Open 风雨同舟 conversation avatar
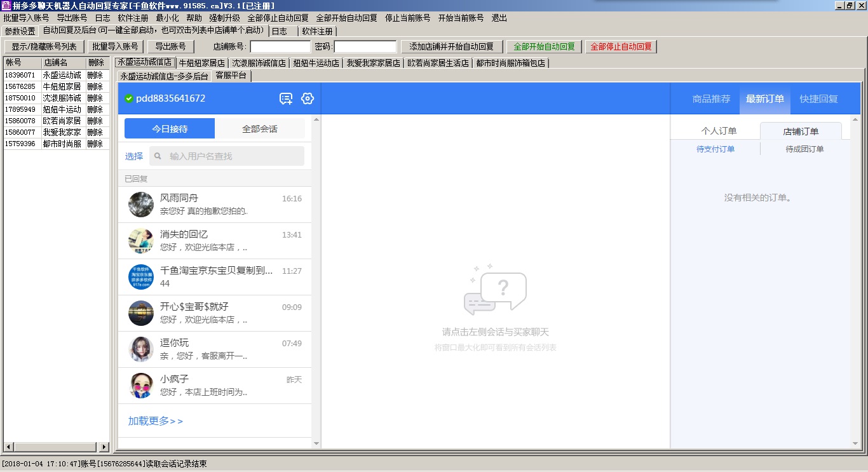This screenshot has height=472, width=868. coord(141,205)
